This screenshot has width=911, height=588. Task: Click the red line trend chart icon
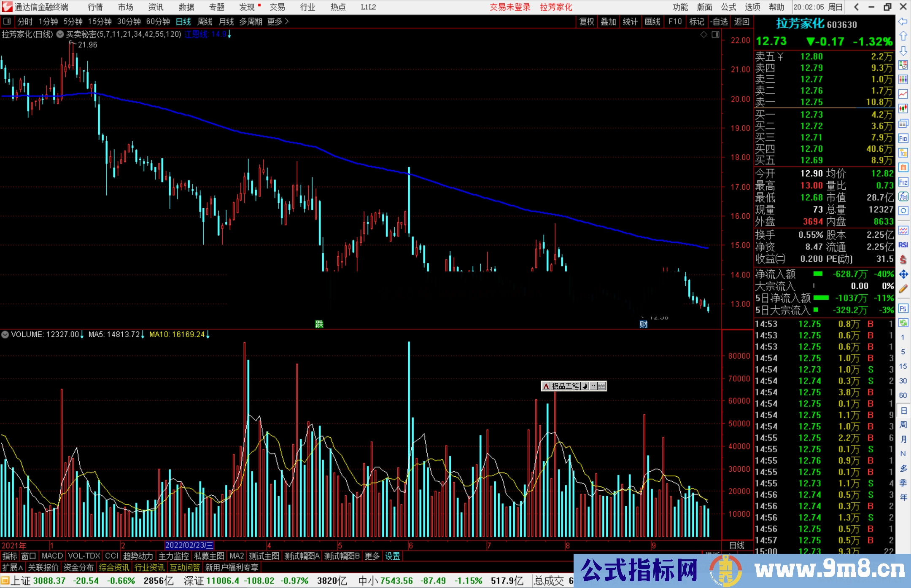903,94
